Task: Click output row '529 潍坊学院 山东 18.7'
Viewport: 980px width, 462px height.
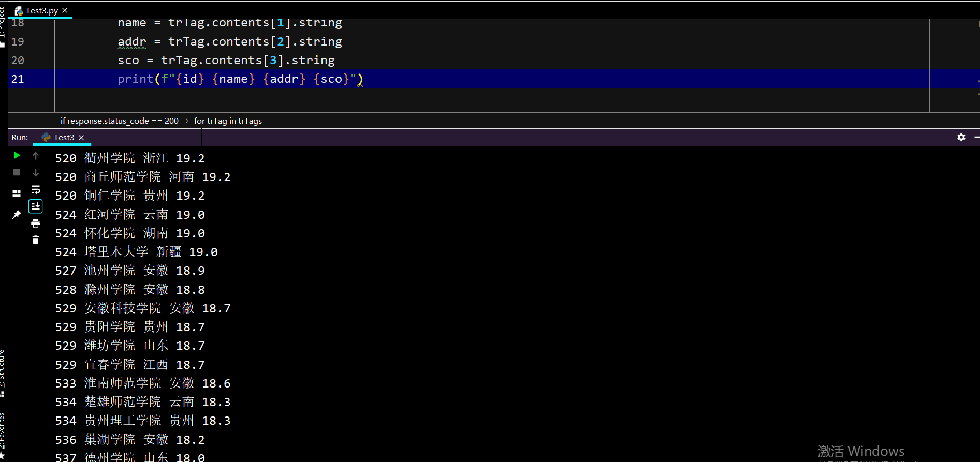Action: tap(130, 346)
